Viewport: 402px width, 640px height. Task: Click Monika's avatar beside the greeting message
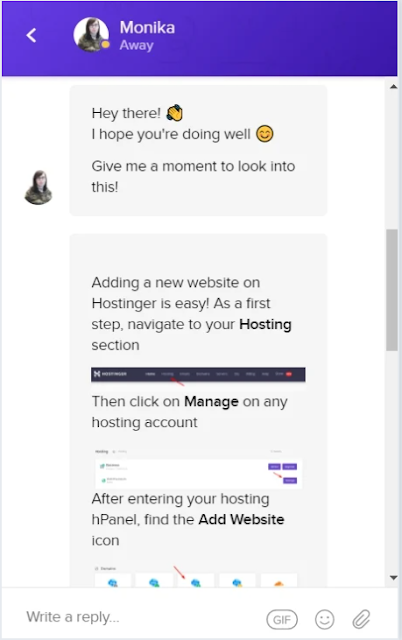38,187
